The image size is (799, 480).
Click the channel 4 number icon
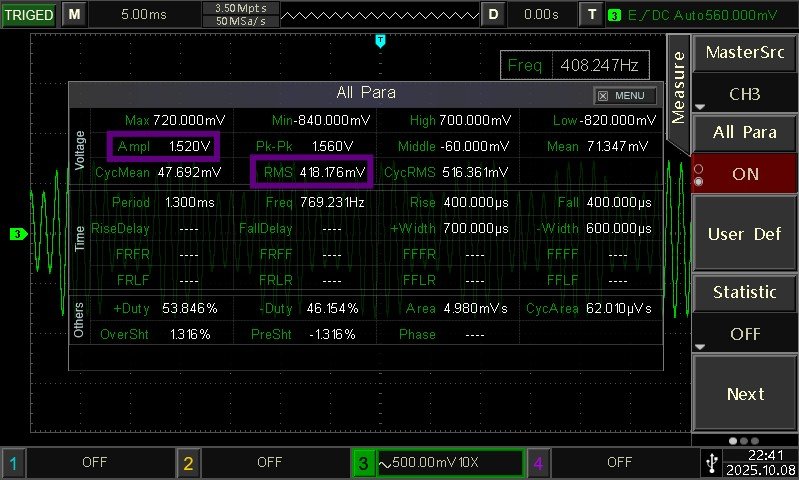point(538,463)
